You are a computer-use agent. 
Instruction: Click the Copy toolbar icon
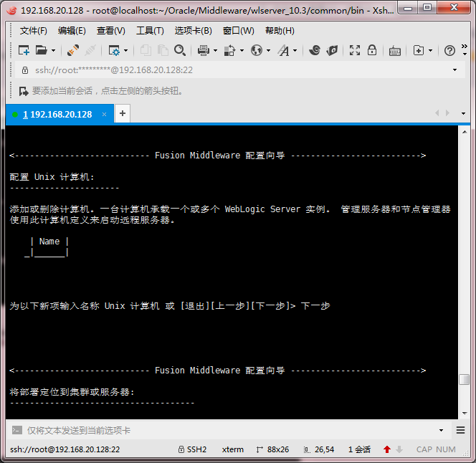(146, 50)
